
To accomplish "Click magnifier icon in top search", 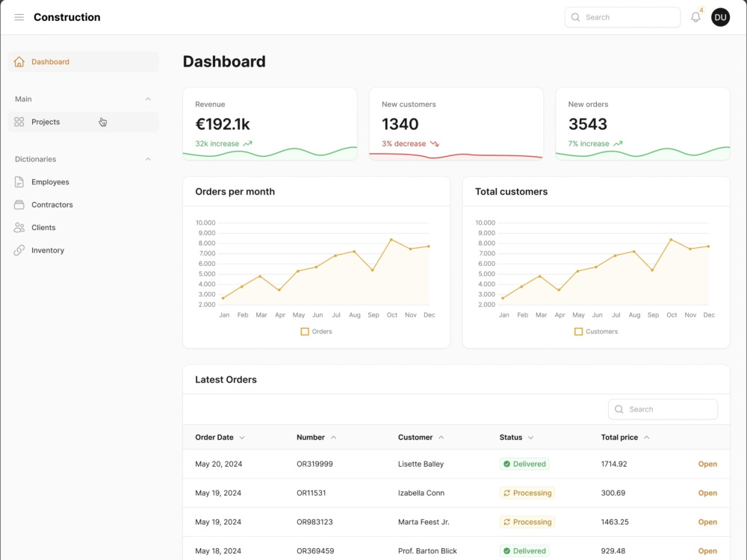I will [575, 17].
